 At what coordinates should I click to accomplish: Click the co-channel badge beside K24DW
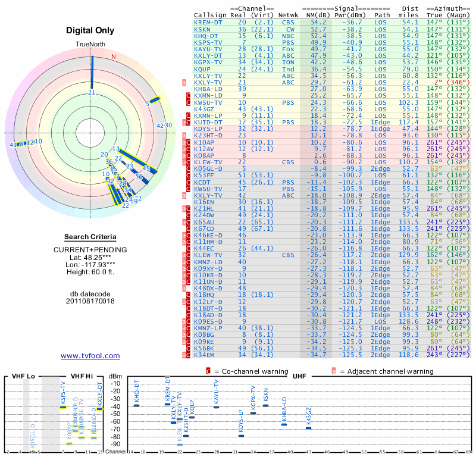188,215
